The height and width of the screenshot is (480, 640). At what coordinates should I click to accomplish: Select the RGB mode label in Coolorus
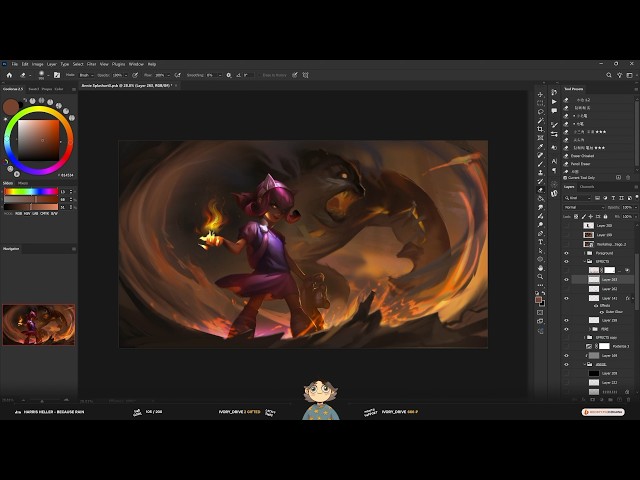click(18, 213)
